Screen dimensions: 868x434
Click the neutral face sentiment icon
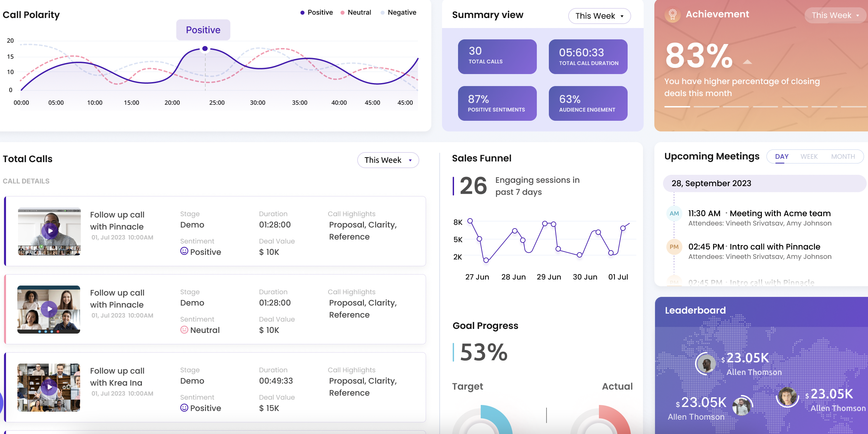184,330
